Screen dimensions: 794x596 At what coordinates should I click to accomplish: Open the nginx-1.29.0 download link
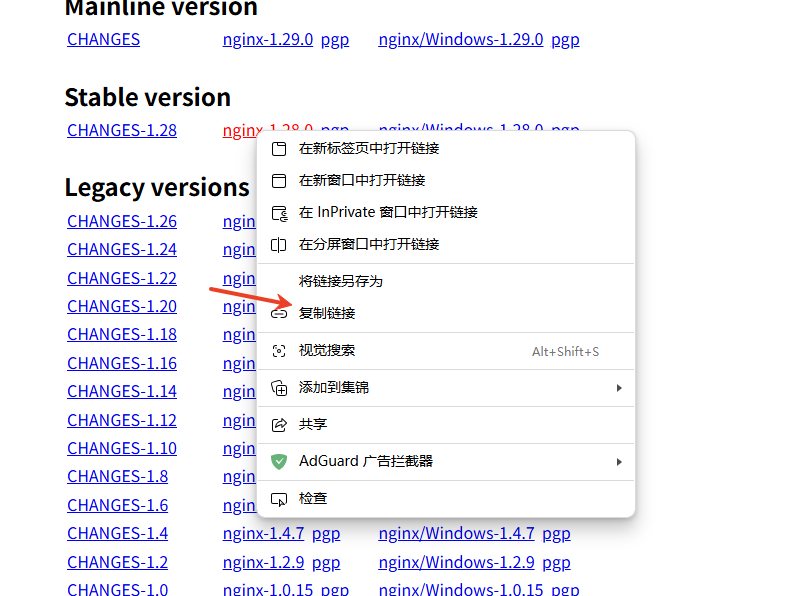pyautogui.click(x=268, y=39)
